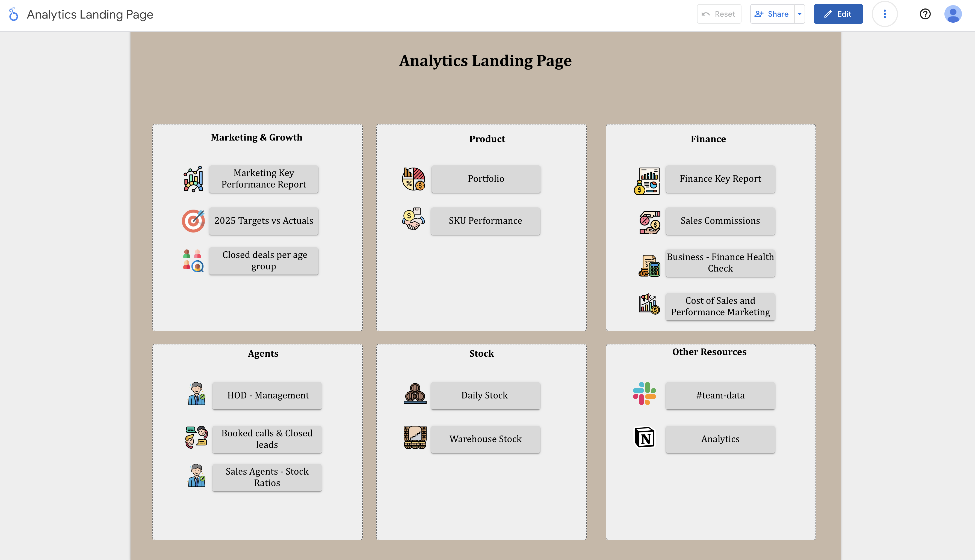Open the Finance Key Report
The height and width of the screenshot is (560, 975).
click(x=720, y=179)
